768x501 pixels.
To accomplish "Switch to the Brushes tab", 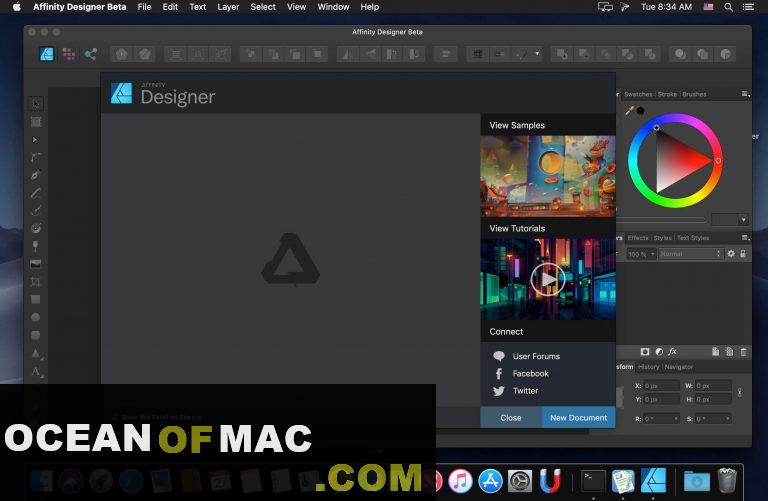I will click(x=694, y=94).
